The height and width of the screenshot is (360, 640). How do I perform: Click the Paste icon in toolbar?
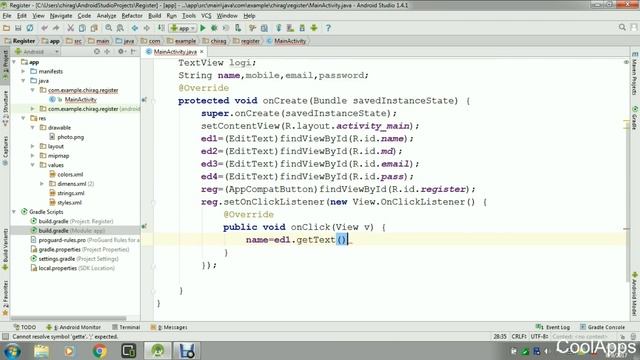94,28
